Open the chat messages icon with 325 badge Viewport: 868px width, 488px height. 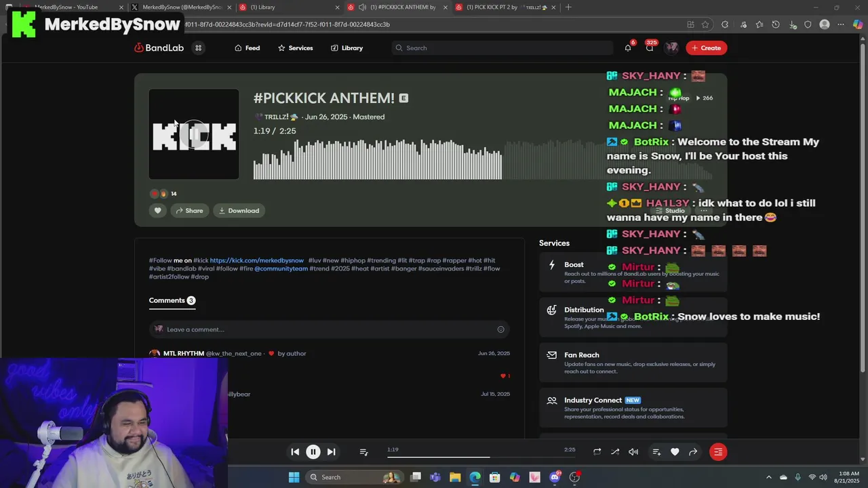point(650,48)
